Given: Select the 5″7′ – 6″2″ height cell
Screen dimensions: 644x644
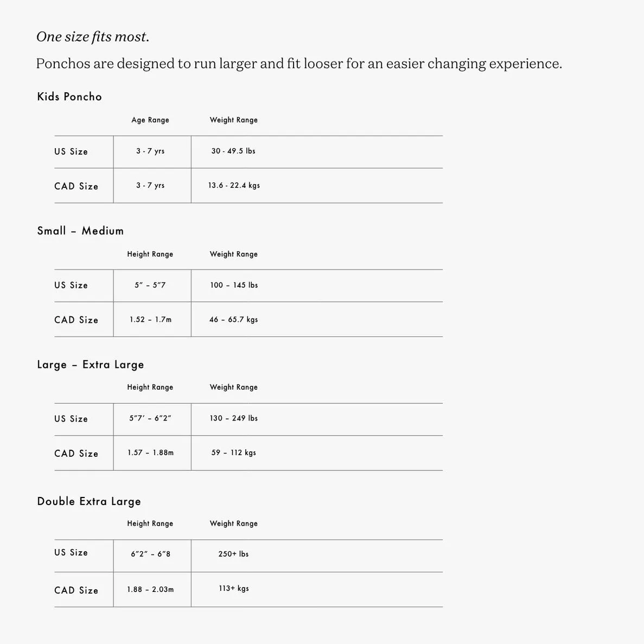Looking at the screenshot, I should point(150,418).
